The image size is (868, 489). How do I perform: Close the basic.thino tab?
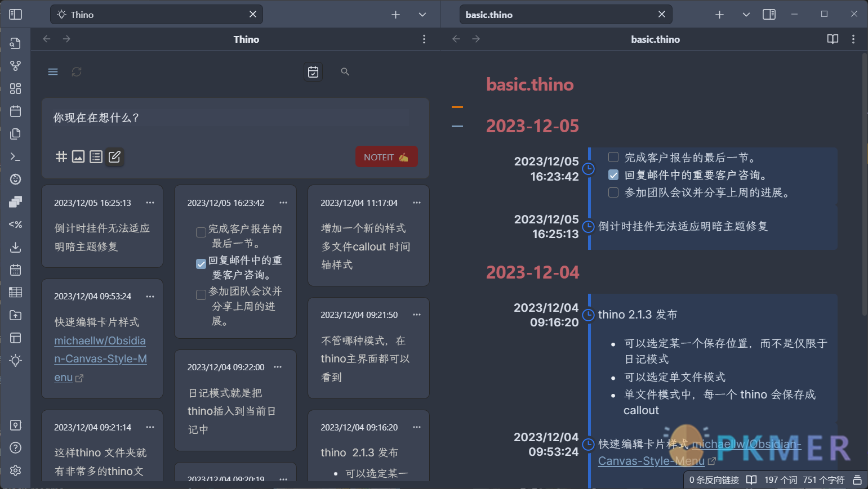click(x=662, y=14)
